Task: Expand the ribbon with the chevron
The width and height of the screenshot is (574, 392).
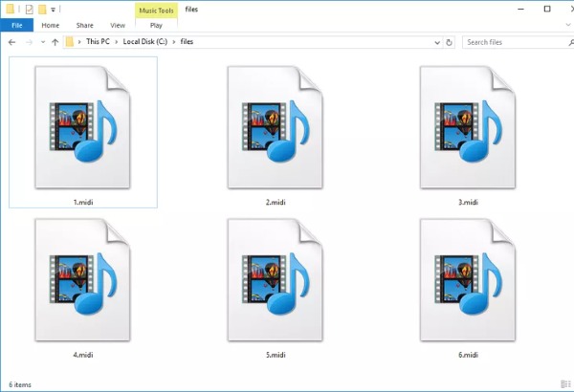Action: point(568,25)
